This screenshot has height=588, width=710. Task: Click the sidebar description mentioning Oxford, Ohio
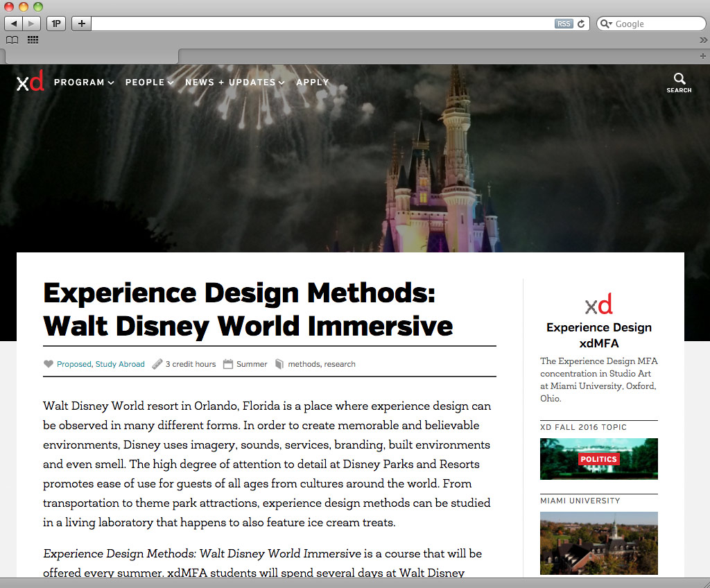[x=599, y=379]
